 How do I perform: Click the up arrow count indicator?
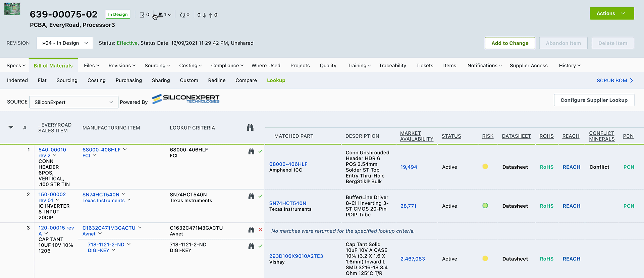click(213, 15)
